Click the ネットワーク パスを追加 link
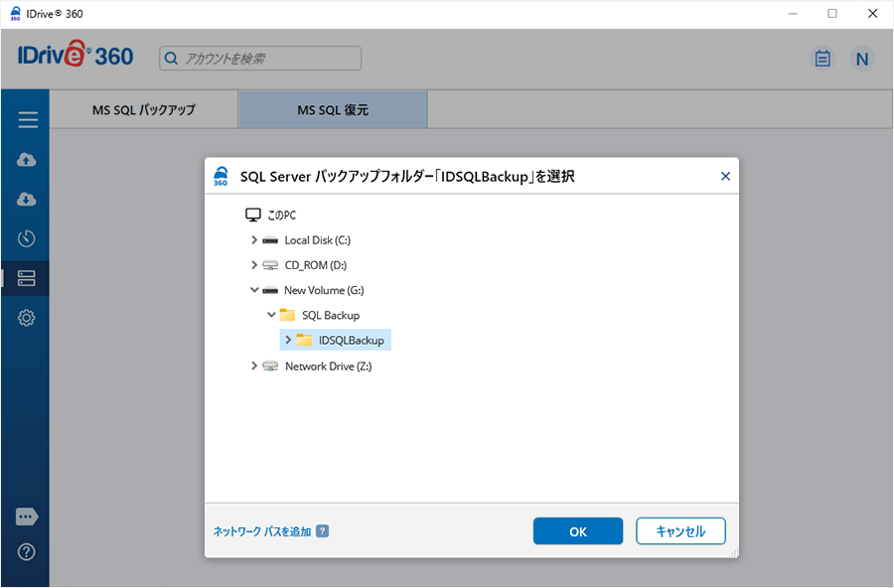The width and height of the screenshot is (894, 588). pyautogui.click(x=262, y=531)
